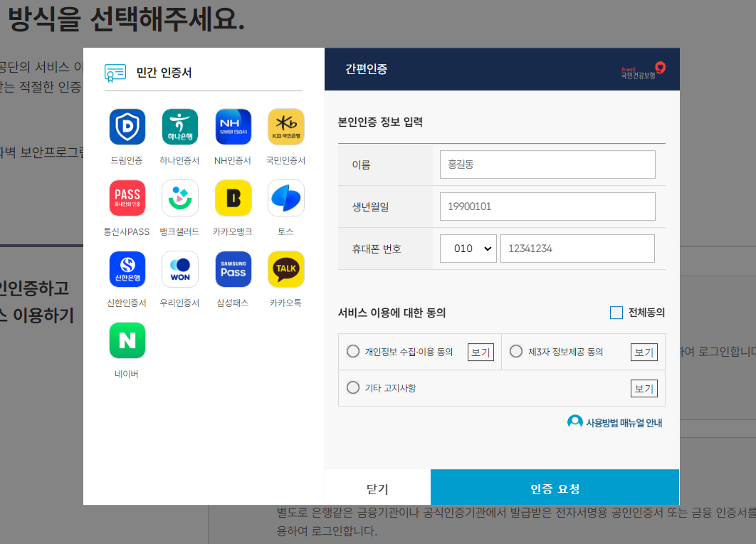This screenshot has width=756, height=544.
Task: Open the 010 phone prefix dropdown
Action: click(468, 249)
